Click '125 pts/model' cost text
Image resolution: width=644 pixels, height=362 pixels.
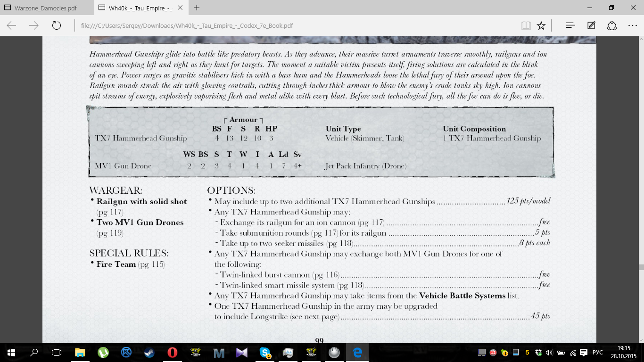[528, 201]
